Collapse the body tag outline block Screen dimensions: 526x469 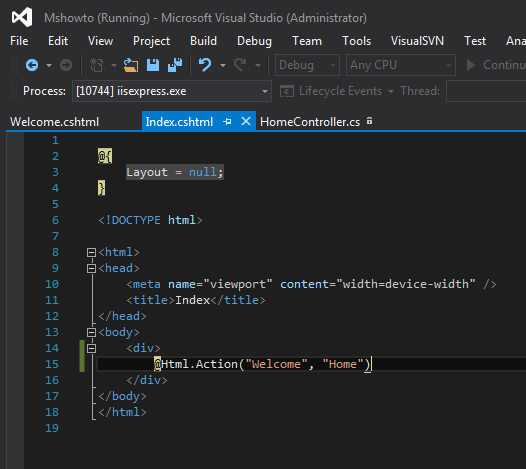coord(91,332)
